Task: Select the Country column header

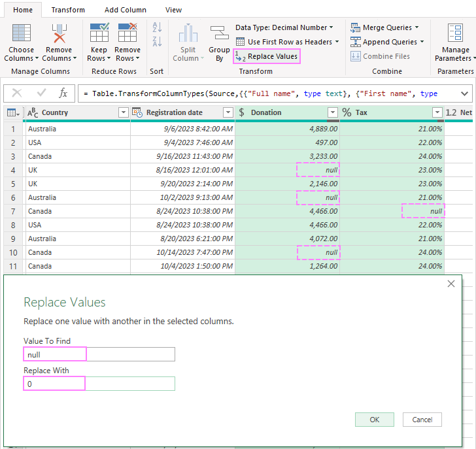Action: pos(78,112)
